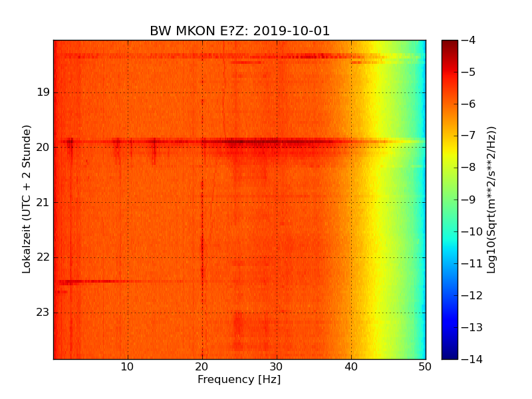Click the x-axis tick label 30
Viewport: 532px width, 399px height.
[x=277, y=367]
